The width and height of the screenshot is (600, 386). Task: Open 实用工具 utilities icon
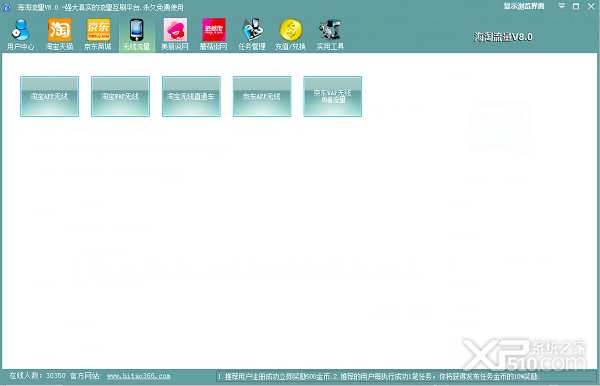(330, 34)
